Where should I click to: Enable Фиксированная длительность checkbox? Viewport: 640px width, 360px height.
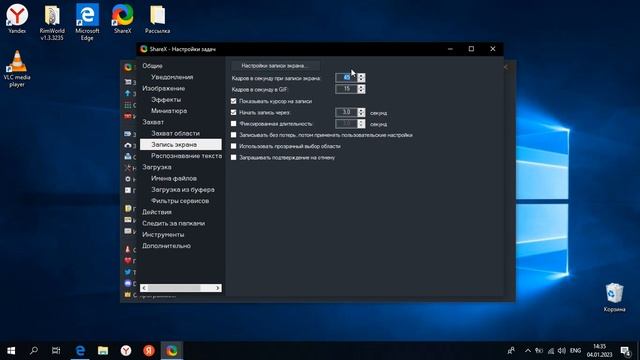click(x=233, y=123)
